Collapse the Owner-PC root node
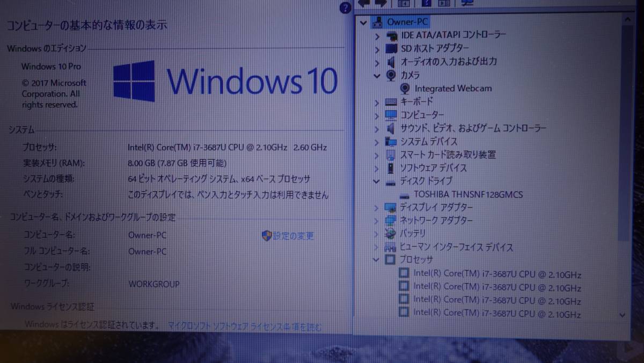The height and width of the screenshot is (363, 644). (x=363, y=23)
